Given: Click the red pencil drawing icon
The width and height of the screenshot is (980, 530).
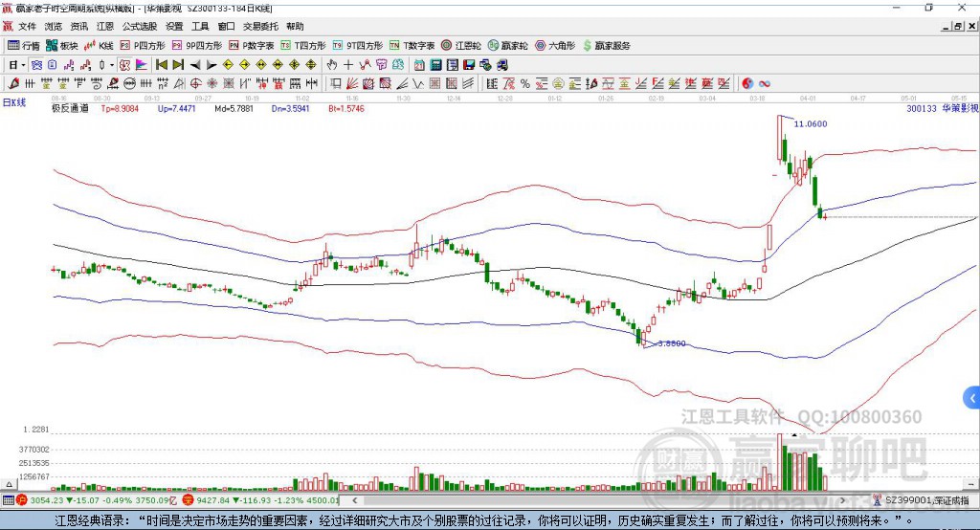Looking at the screenshot, I should [12, 84].
